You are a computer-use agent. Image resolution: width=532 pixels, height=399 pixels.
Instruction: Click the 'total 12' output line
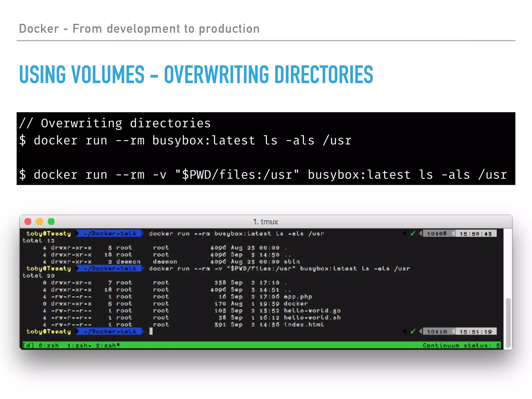[38, 241]
